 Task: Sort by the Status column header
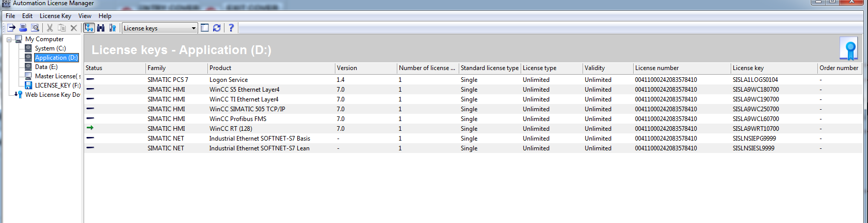coord(115,67)
